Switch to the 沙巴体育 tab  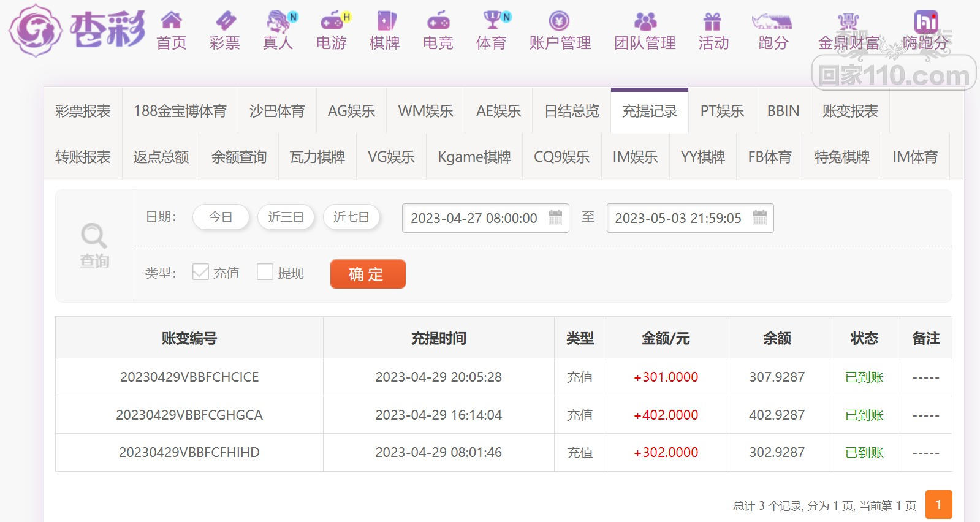277,111
